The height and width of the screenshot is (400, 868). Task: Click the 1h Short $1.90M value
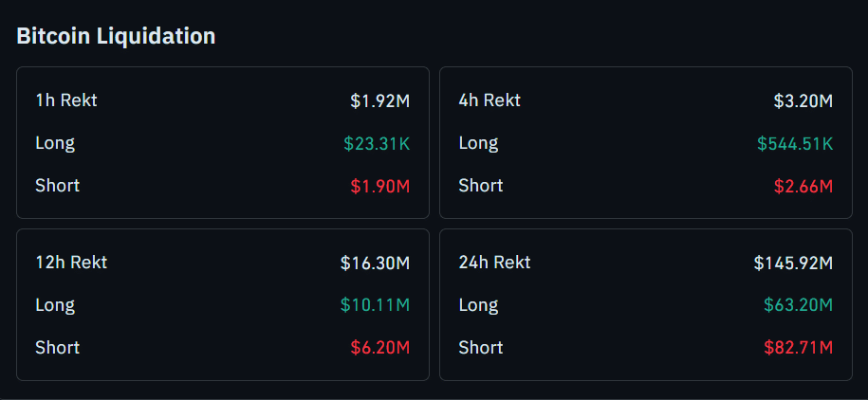click(379, 187)
